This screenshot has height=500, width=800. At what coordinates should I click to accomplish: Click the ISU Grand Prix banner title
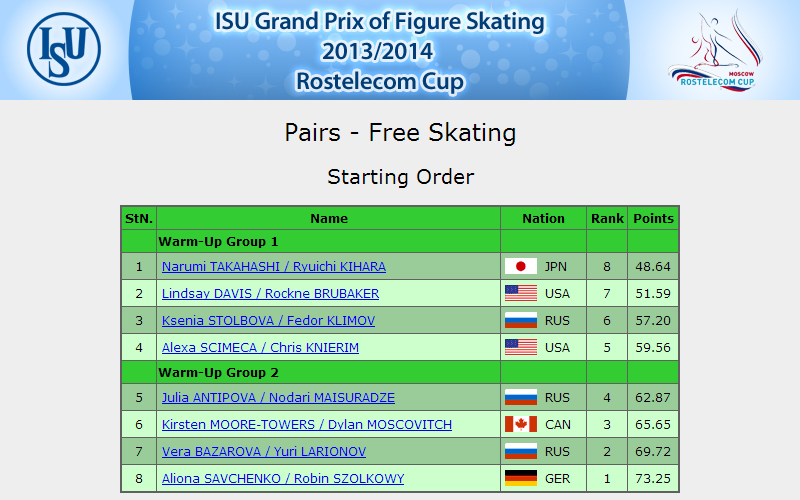[x=380, y=51]
